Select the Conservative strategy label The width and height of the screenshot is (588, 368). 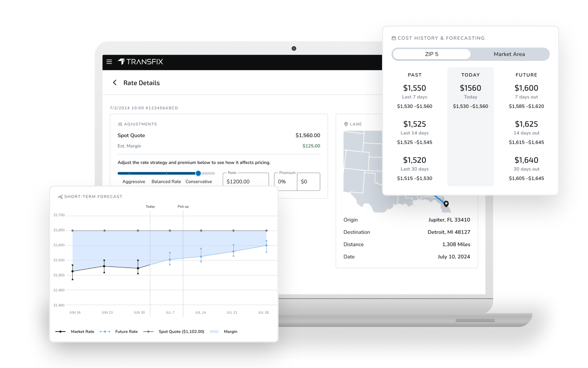(x=198, y=181)
